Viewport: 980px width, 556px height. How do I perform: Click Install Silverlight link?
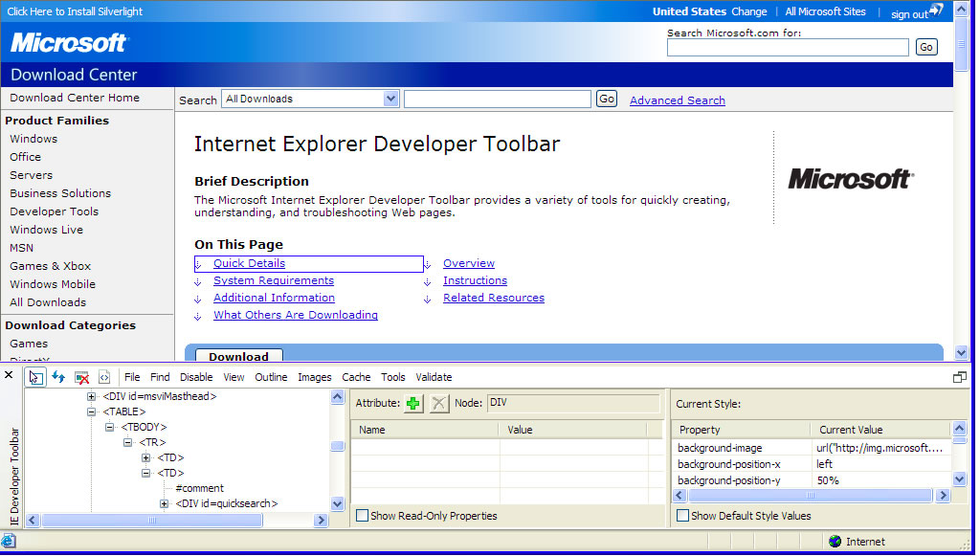pos(75,11)
